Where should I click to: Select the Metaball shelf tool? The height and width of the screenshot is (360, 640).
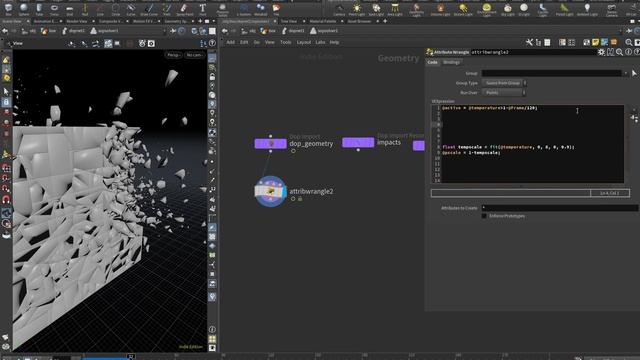[x=260, y=9]
